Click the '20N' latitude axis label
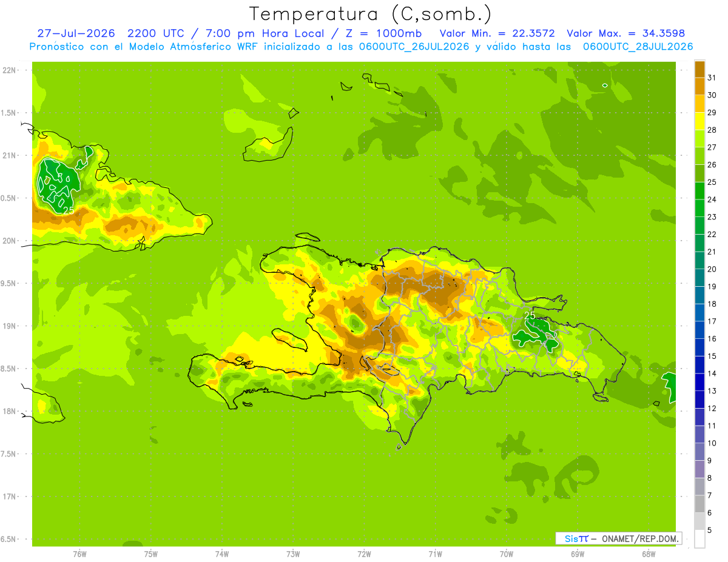Viewport: 728px width, 562px height. (x=10, y=241)
